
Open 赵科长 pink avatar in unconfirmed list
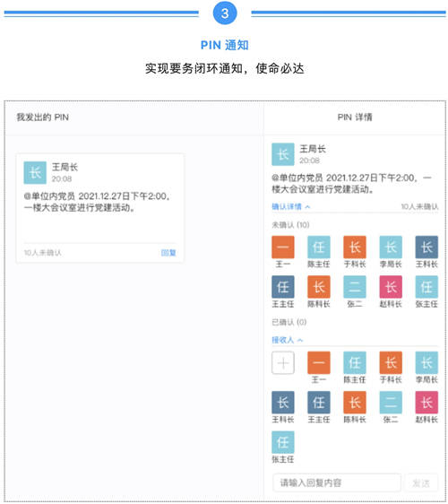391,287
